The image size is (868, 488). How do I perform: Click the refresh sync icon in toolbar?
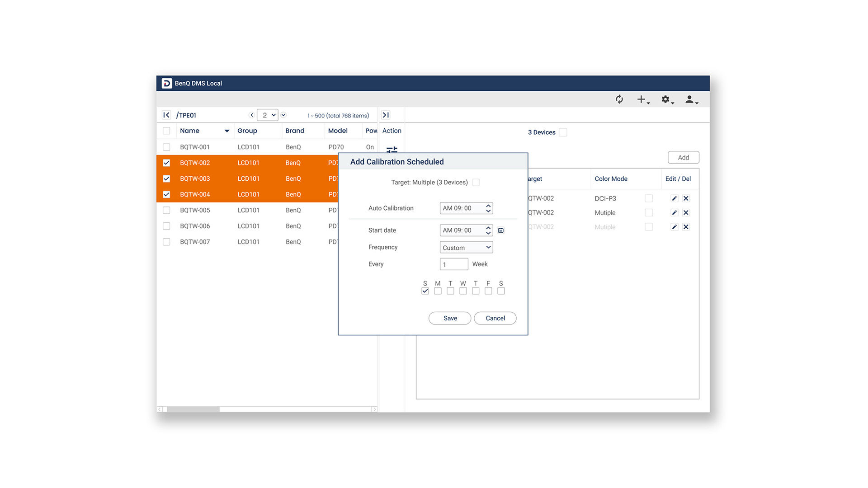(619, 99)
